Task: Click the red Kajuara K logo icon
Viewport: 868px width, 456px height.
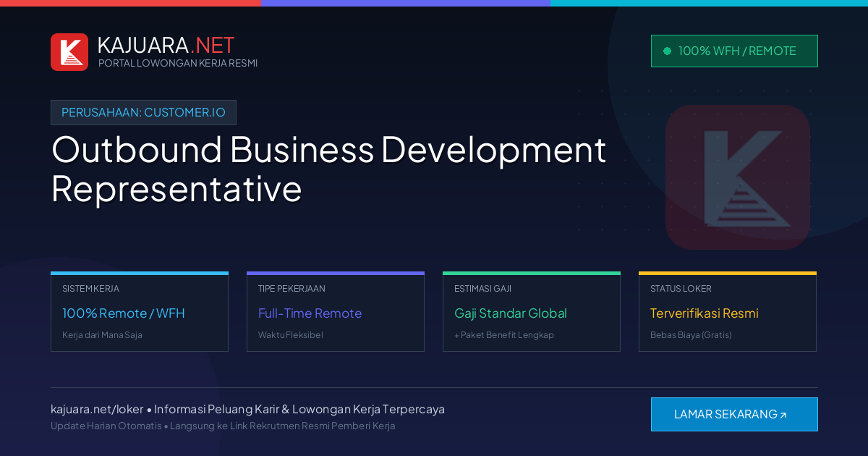Action: [69, 52]
